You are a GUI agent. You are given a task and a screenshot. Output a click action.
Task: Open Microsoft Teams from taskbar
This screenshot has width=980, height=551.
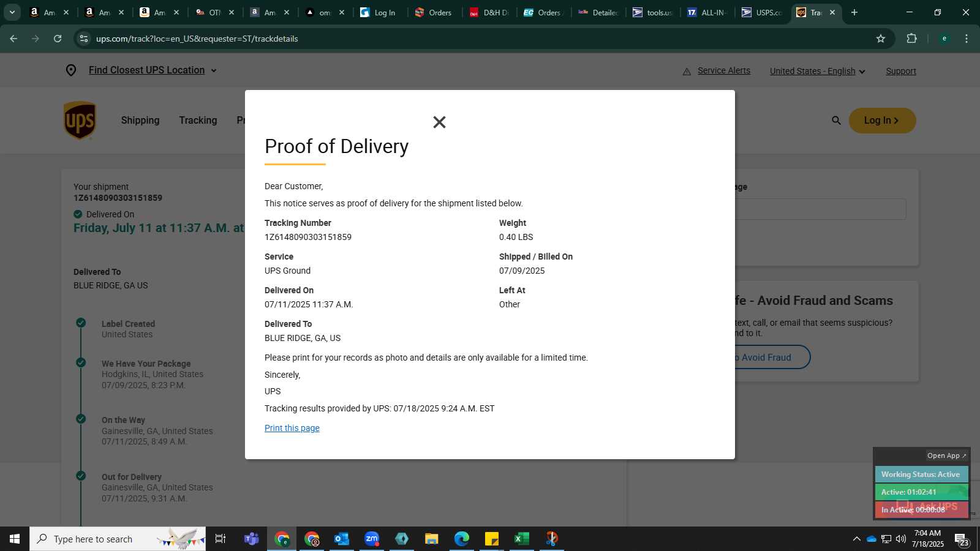(251, 539)
